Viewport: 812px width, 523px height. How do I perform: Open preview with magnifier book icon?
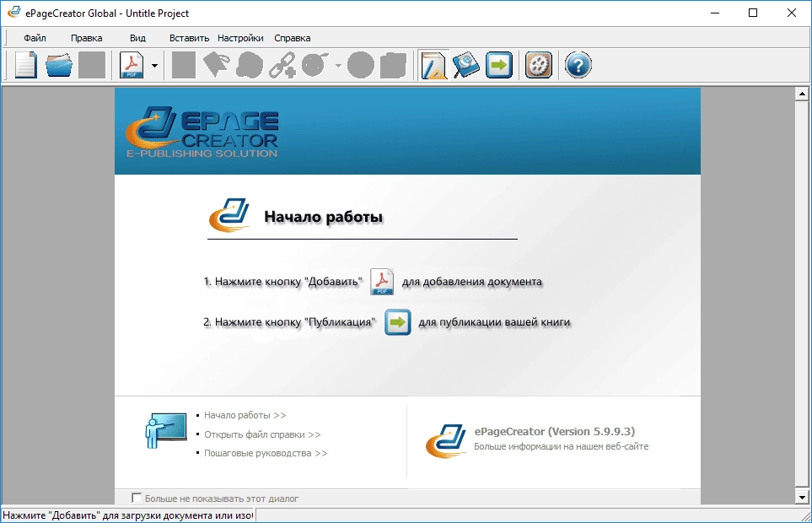point(465,65)
